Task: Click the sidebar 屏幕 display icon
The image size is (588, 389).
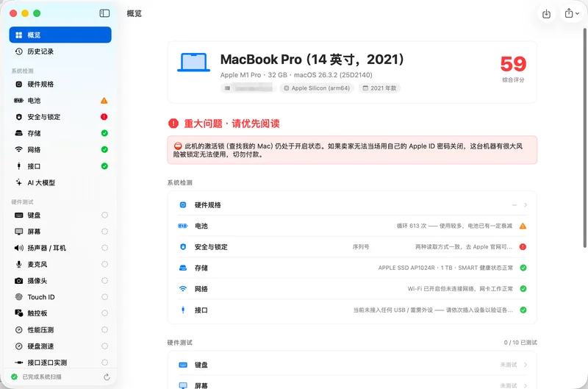Action: click(x=19, y=232)
